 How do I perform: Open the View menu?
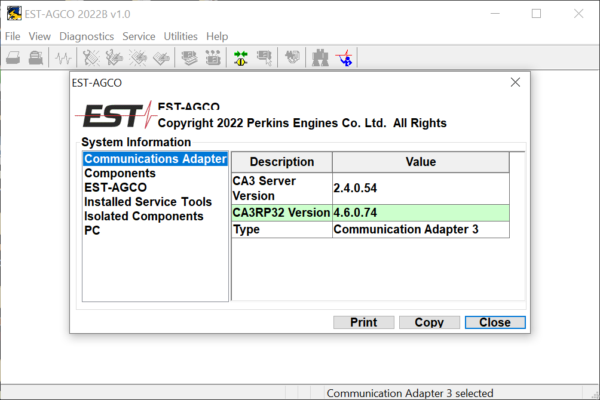pos(39,36)
